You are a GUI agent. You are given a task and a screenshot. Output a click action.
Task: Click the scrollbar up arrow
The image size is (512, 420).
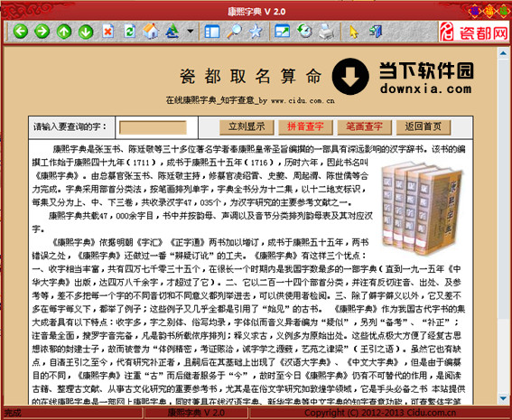503,53
